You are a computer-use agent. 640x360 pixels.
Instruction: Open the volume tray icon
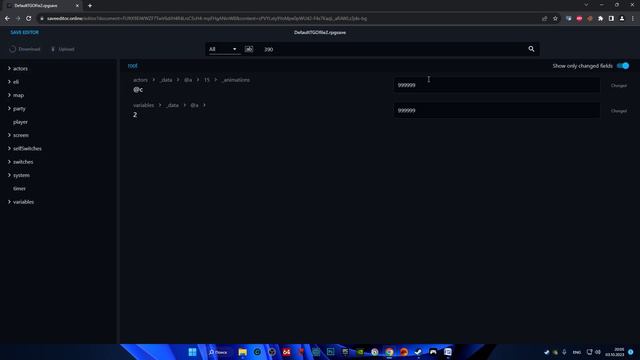point(598,352)
